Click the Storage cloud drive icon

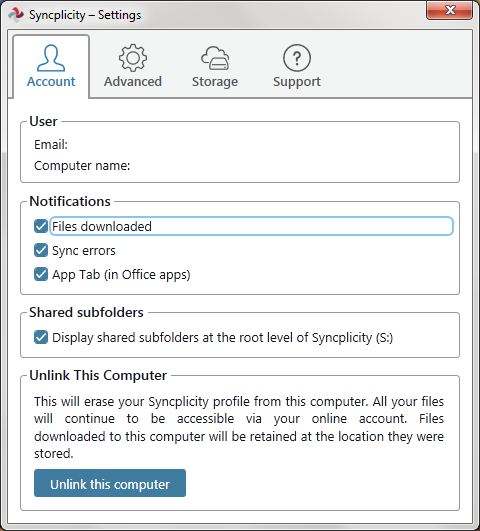[x=215, y=58]
